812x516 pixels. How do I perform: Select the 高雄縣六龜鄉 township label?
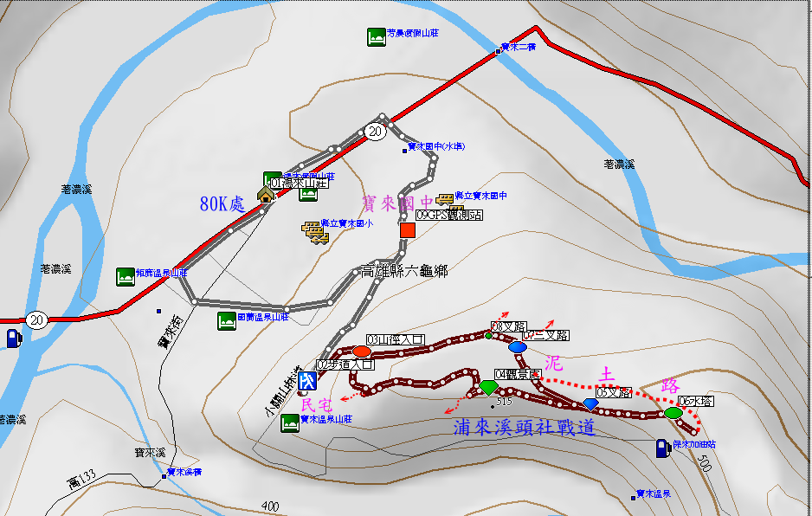tap(404, 272)
